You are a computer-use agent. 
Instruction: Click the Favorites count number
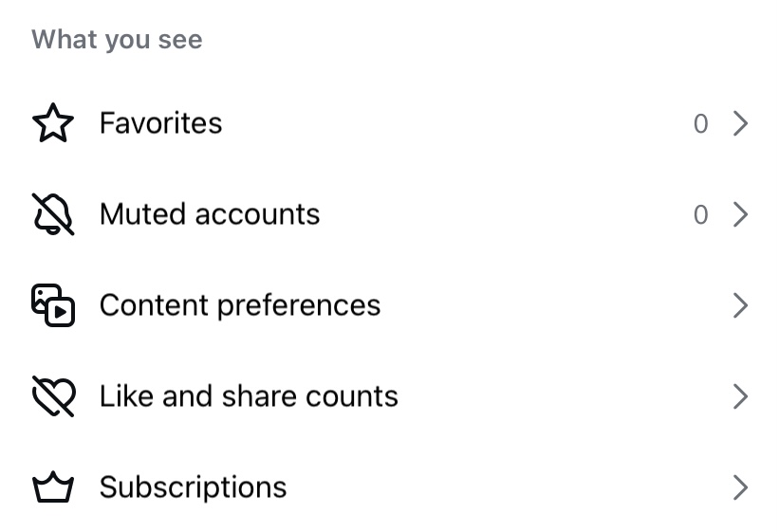[x=700, y=123]
